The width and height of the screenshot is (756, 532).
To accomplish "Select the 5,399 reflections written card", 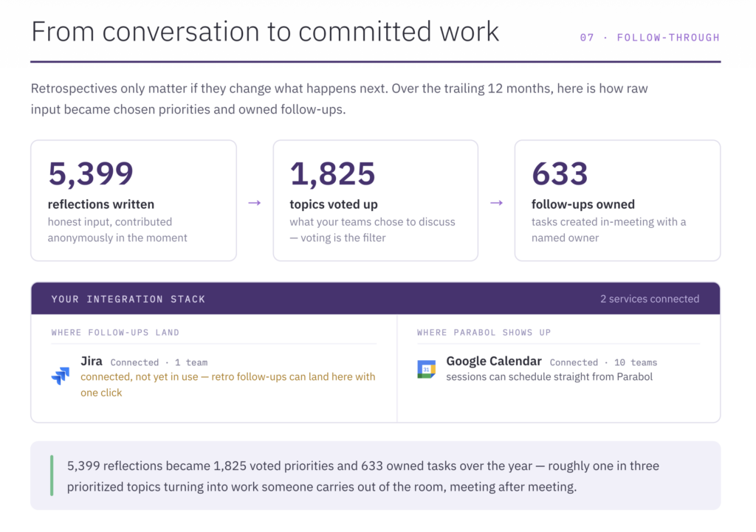I will coord(134,201).
